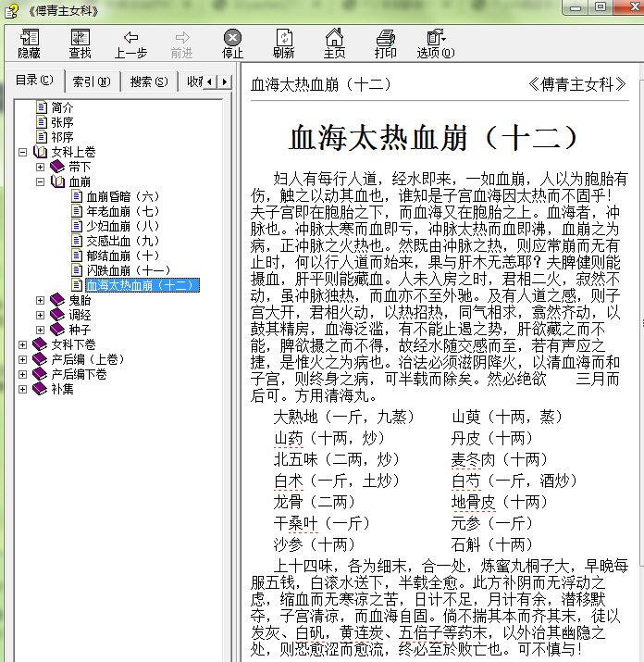Screen dimensions: 644x662
Task: Go back with the 上一步 arrow
Action: [x=130, y=43]
